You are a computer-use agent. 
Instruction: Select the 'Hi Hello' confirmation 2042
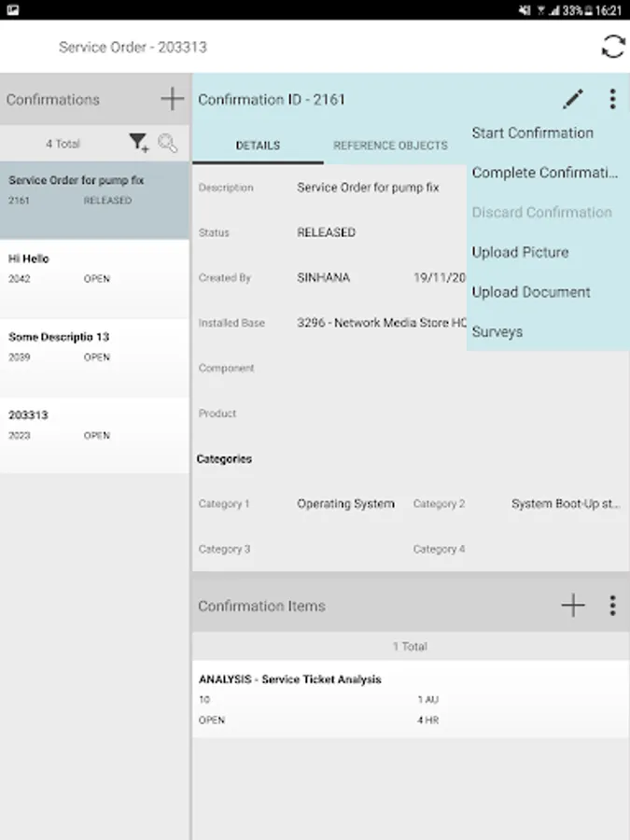point(94,267)
